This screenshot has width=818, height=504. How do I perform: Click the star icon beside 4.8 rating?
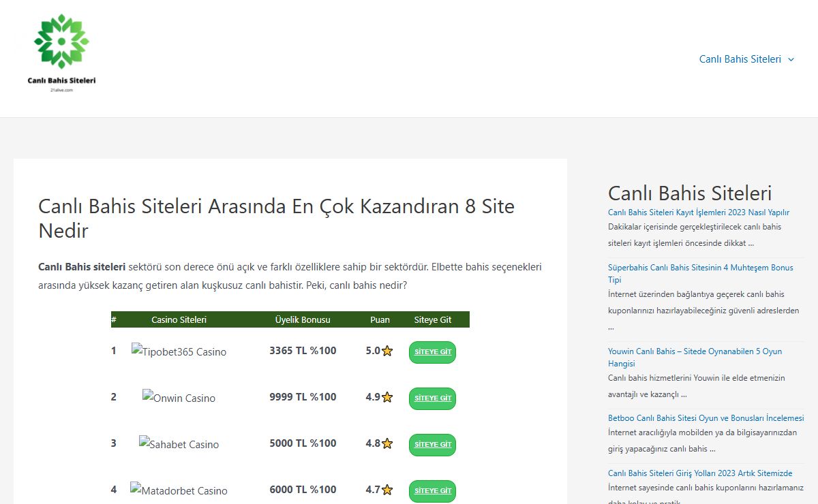(x=387, y=443)
